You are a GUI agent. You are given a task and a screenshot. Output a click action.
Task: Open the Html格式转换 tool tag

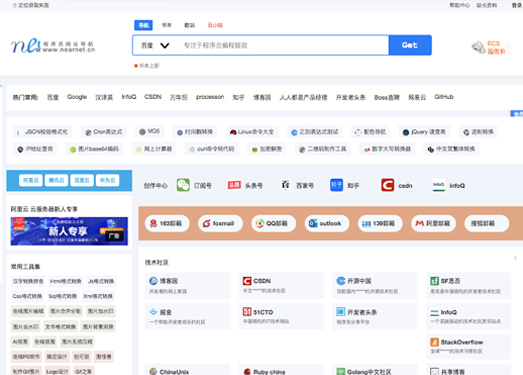66,281
